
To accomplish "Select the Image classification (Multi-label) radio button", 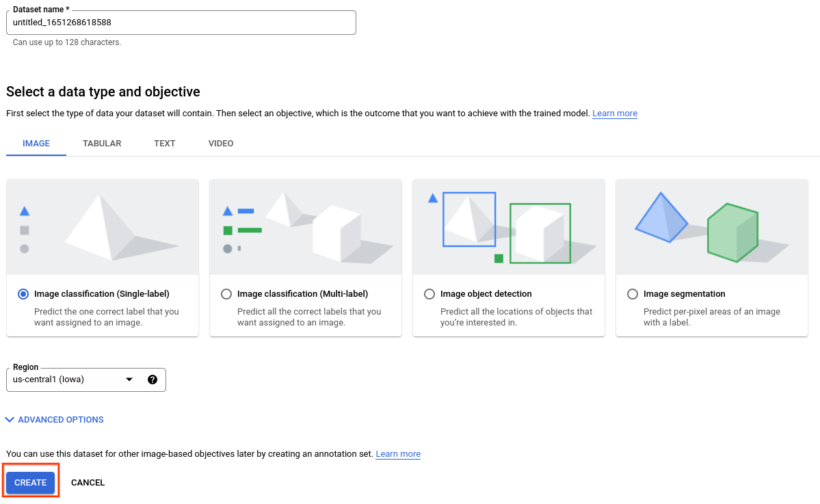I will [x=226, y=294].
